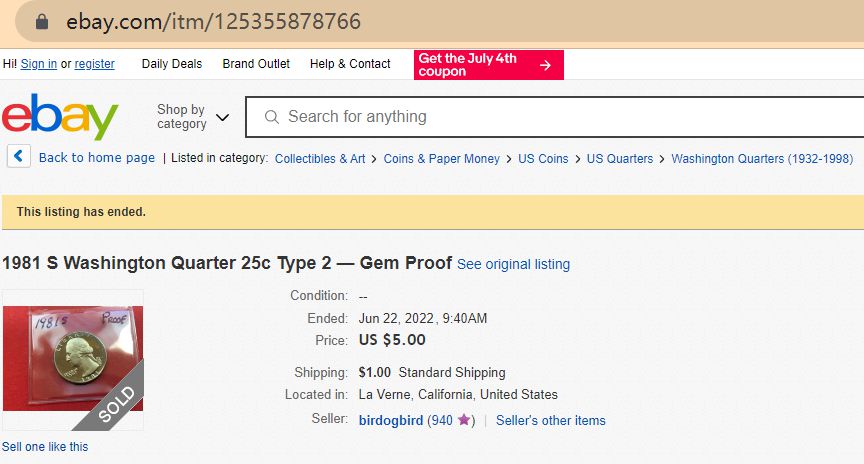Click the Sign in link
This screenshot has width=864, height=464.
point(39,64)
